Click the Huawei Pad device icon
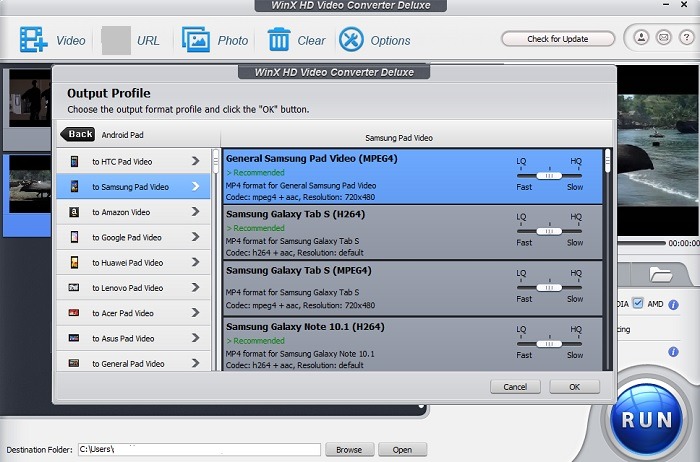This screenshot has width=700, height=462. [74, 263]
